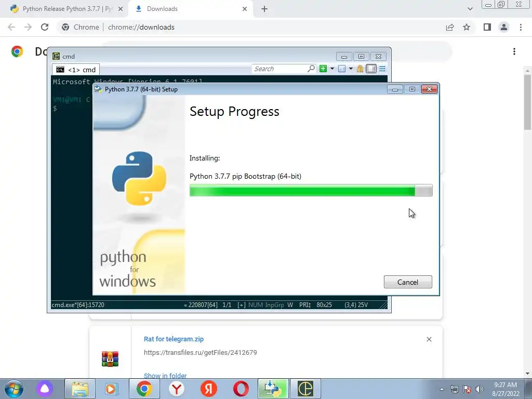Click the network tray icon
Screen dimensions: 532x399
(454, 389)
